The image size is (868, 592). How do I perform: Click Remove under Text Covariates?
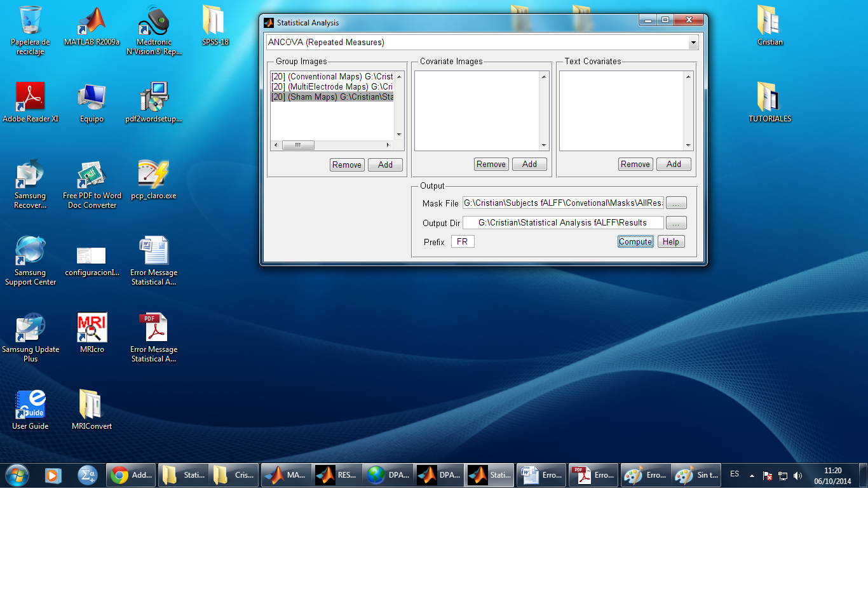(635, 165)
